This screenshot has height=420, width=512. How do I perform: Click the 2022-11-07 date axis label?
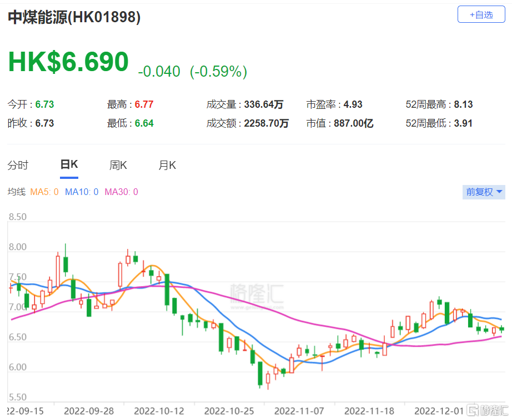click(299, 411)
